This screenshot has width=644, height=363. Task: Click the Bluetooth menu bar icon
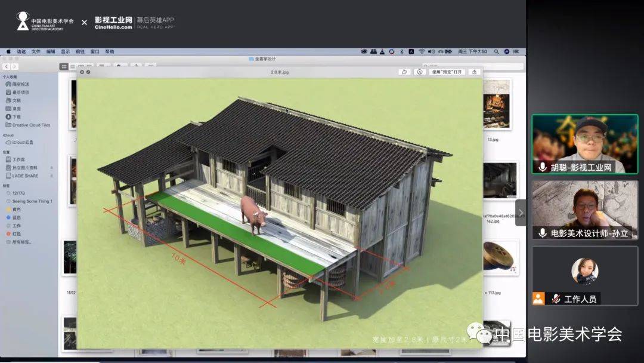[401, 51]
